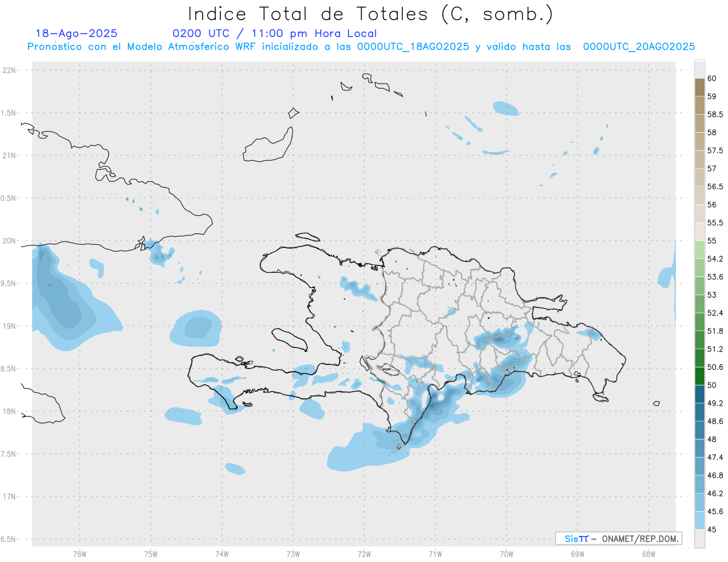Click the 19N latitude label
Image resolution: width=728 pixels, height=562 pixels.
point(10,326)
